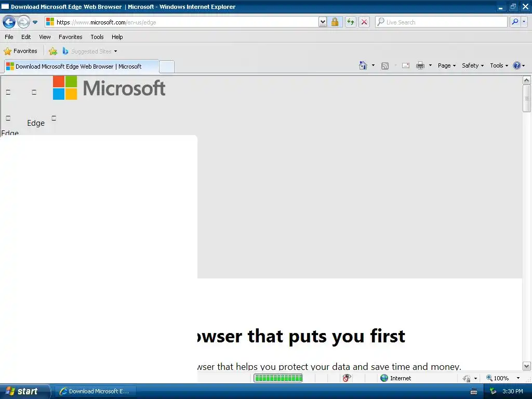Click the Microsoft logo on the page
Screen dimensions: 532x399
(x=109, y=88)
